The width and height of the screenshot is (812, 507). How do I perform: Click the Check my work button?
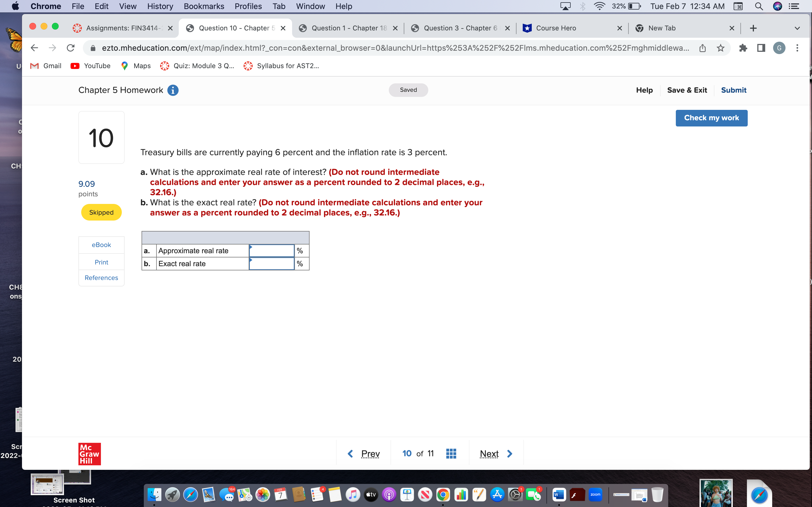[x=712, y=118]
